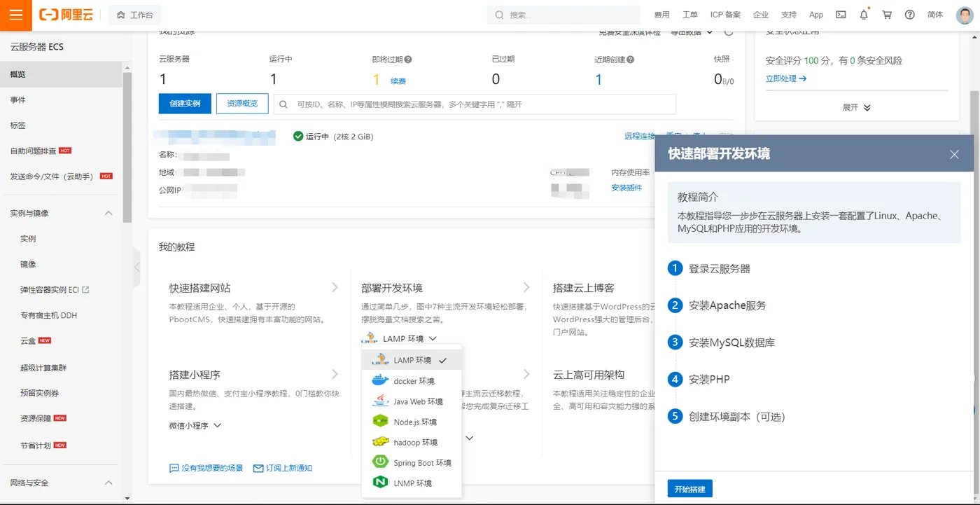The width and height of the screenshot is (980, 505).
Task: Open 费用 in top navigation
Action: [x=661, y=15]
